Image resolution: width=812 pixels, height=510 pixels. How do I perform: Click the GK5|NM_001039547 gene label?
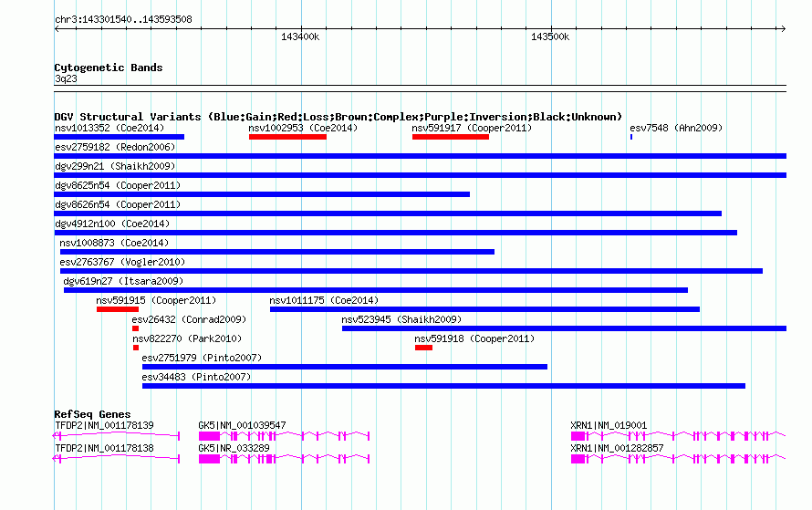pos(242,425)
